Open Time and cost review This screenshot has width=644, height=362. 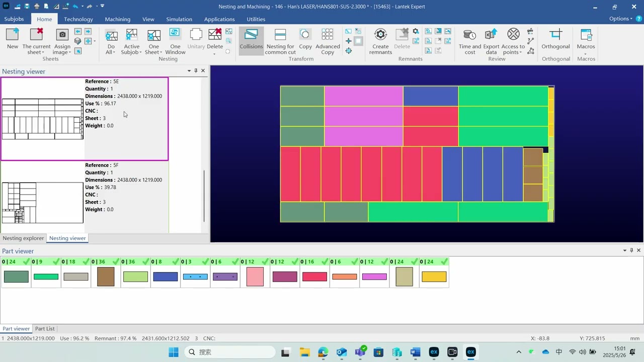tap(470, 41)
